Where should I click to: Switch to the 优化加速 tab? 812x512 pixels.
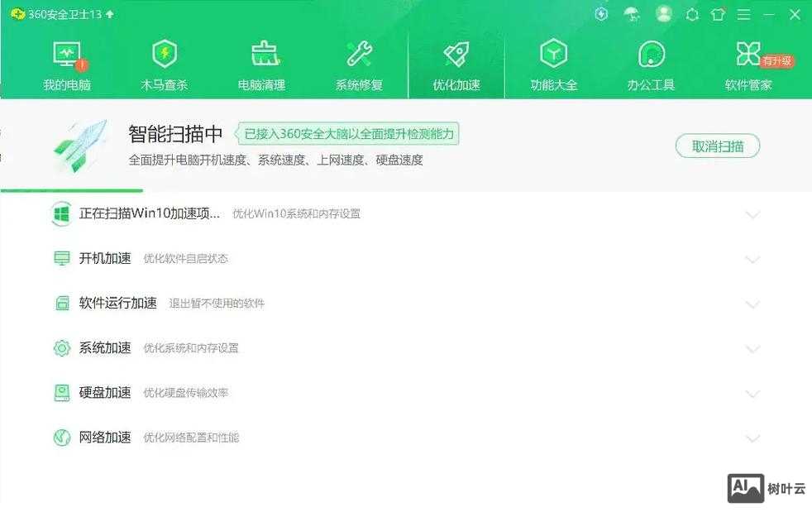click(x=456, y=62)
